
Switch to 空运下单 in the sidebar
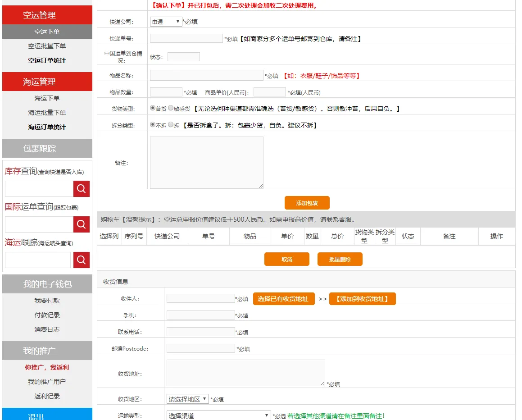(x=47, y=31)
